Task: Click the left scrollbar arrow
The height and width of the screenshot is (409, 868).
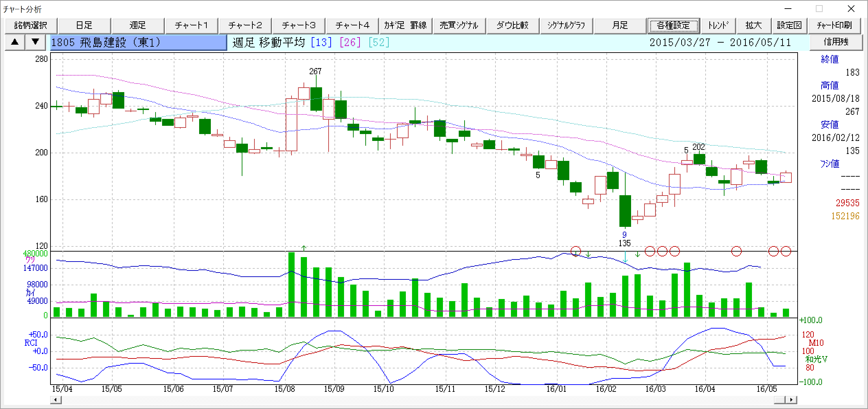Action: 56,400
